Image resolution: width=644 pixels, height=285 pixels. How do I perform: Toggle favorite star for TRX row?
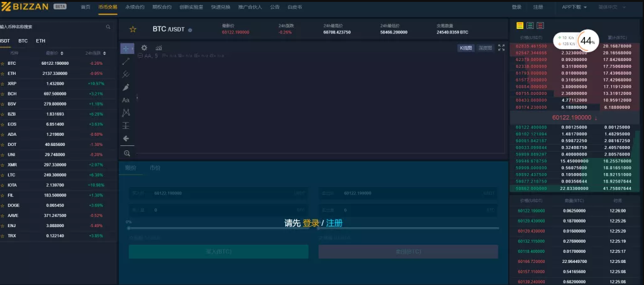pyautogui.click(x=3, y=236)
